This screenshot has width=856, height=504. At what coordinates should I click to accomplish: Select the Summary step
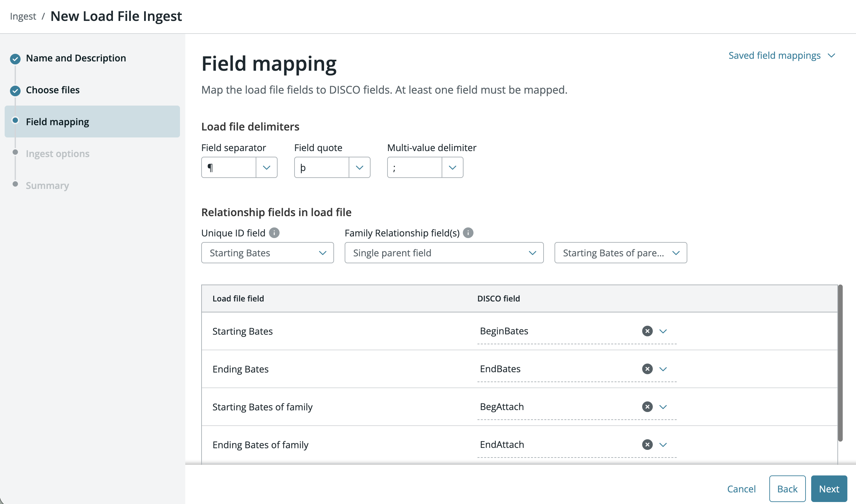coord(47,186)
